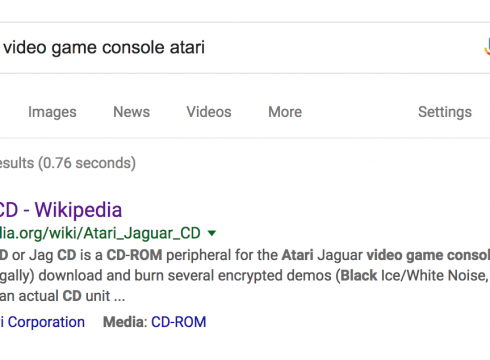The height and width of the screenshot is (360, 490).
Task: Open the "CD - Wikipedia" result title
Action: pos(61,210)
